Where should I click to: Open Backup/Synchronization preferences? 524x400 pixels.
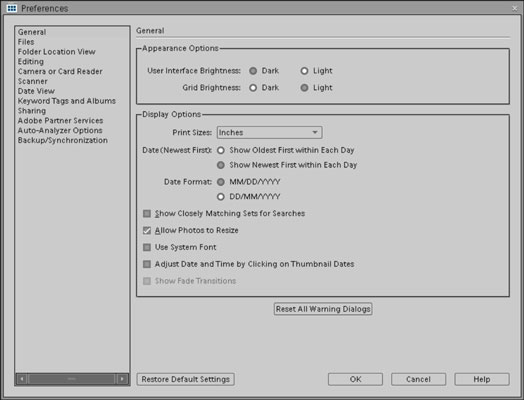pyautogui.click(x=63, y=140)
